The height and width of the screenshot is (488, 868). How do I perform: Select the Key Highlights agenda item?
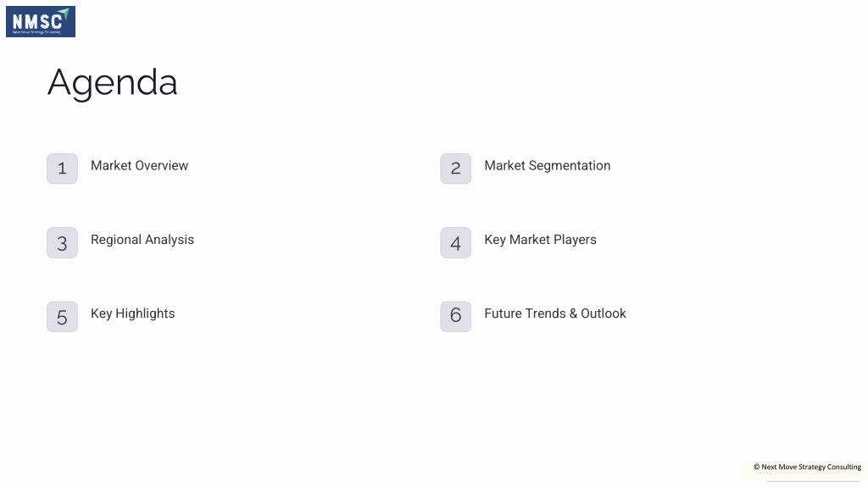(x=133, y=313)
